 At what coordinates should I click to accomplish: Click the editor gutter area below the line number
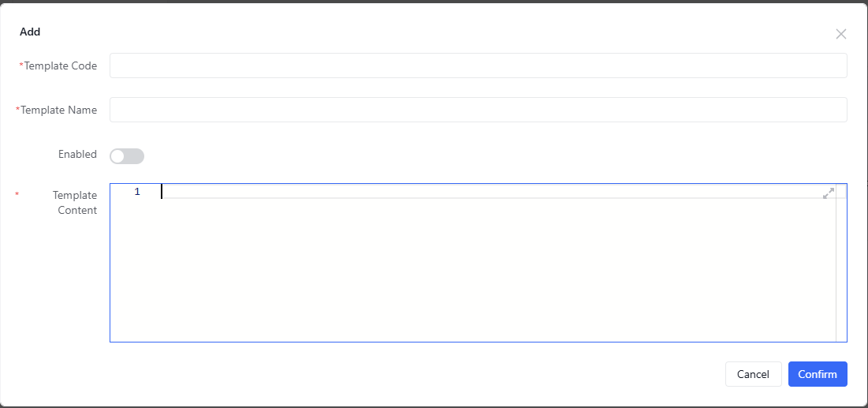tap(135, 269)
